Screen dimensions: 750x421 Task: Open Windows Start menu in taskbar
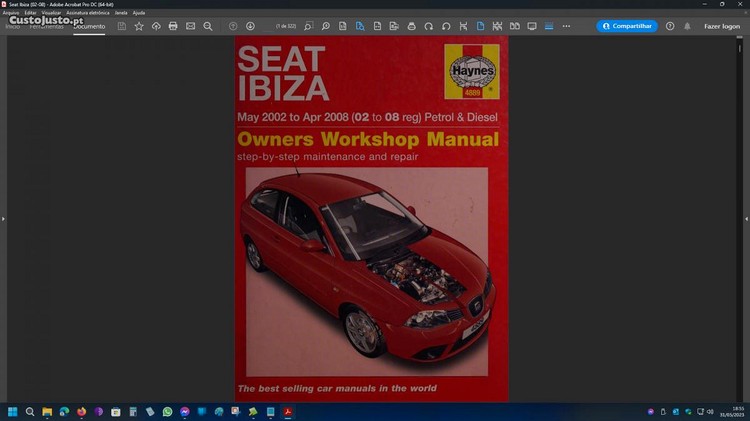click(x=13, y=411)
